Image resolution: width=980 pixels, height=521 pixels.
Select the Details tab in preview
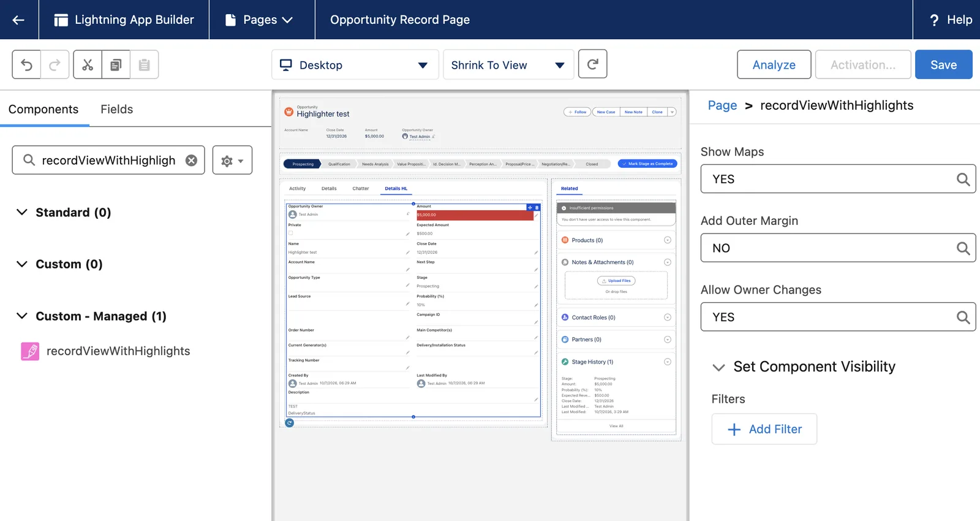[329, 189]
